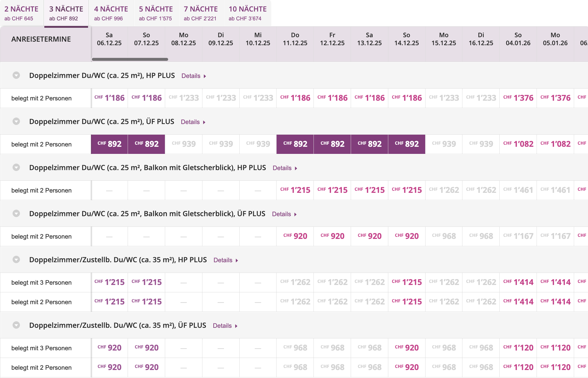Switch to the 2 Nächte tab
The height and width of the screenshot is (378, 588).
point(22,13)
